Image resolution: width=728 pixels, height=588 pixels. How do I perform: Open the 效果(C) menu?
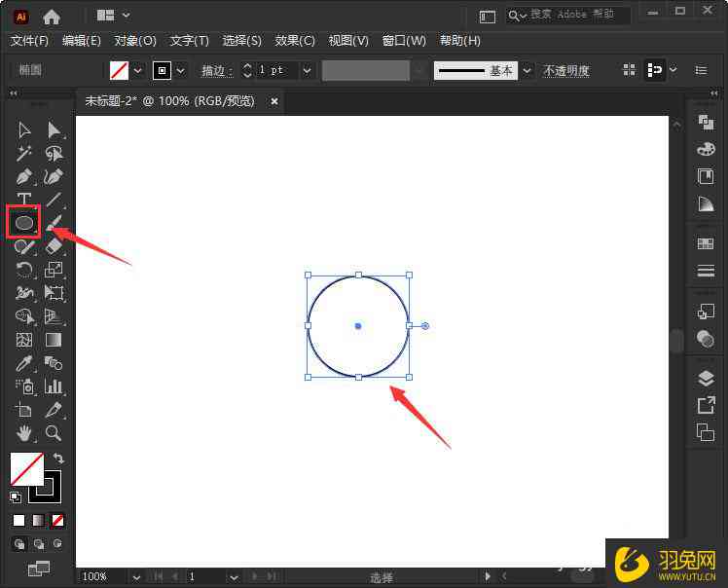[295, 41]
